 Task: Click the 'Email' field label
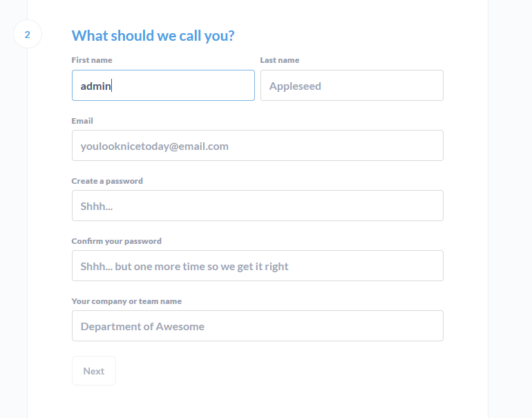click(82, 121)
